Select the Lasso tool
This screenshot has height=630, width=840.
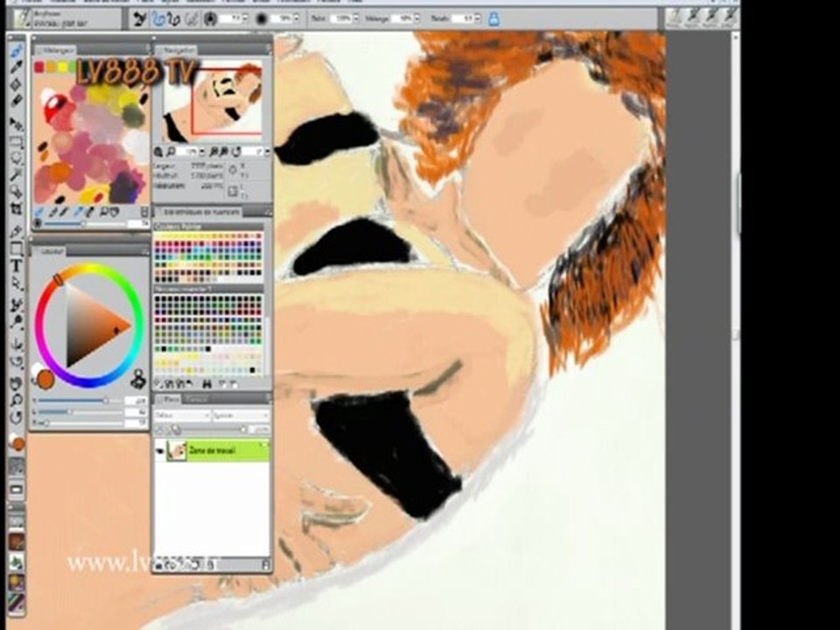tap(17, 158)
